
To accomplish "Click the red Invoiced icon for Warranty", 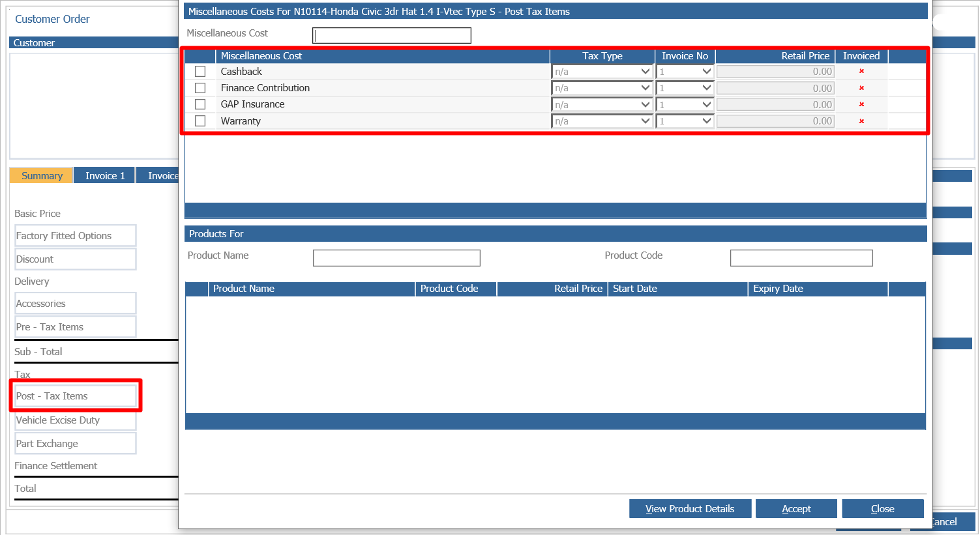I will (x=861, y=121).
